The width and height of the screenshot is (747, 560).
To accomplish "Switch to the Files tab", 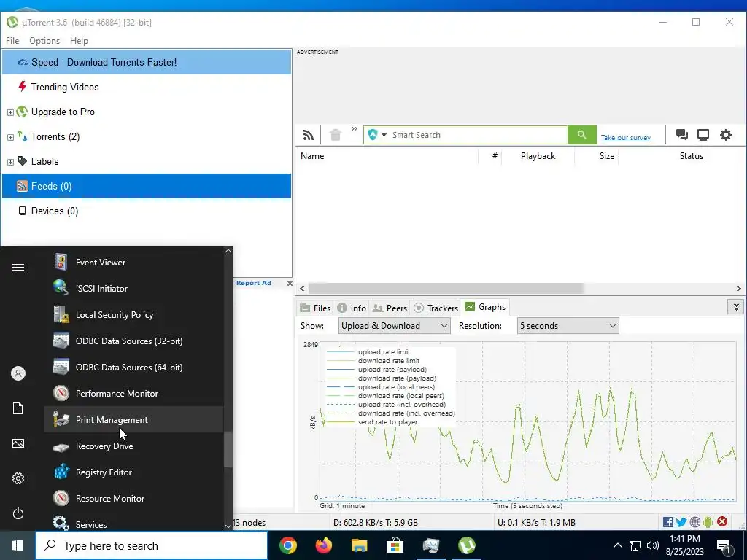I will click(315, 308).
